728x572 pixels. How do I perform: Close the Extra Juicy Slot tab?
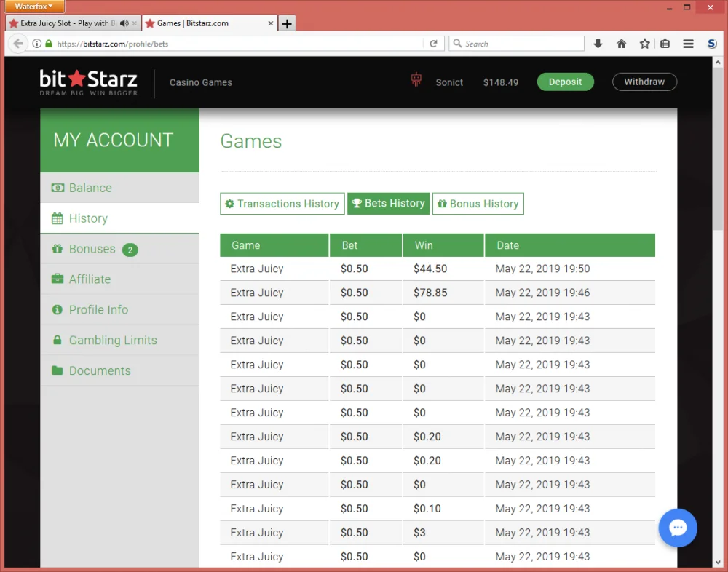[x=135, y=23]
